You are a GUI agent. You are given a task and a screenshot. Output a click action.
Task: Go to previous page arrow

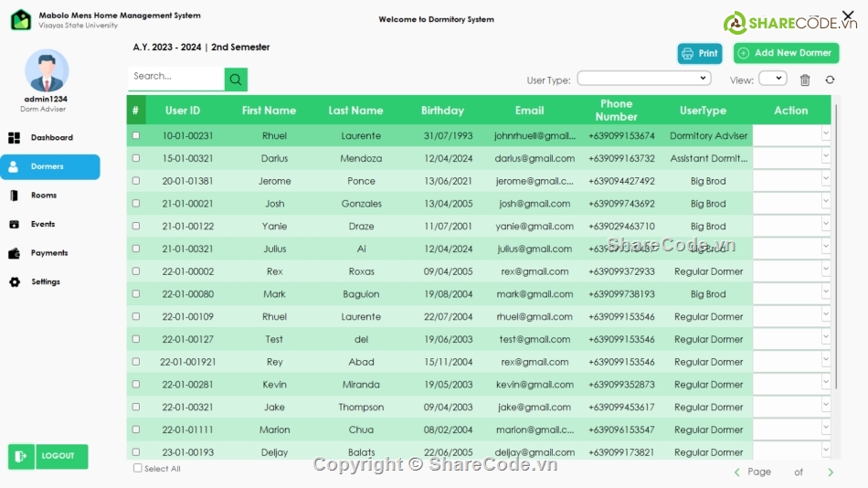pyautogui.click(x=737, y=472)
